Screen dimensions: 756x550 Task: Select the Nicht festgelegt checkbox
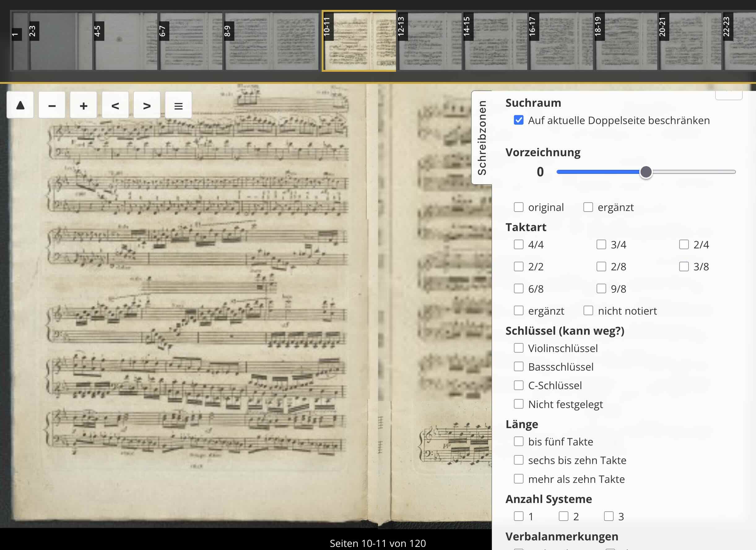[x=519, y=404]
